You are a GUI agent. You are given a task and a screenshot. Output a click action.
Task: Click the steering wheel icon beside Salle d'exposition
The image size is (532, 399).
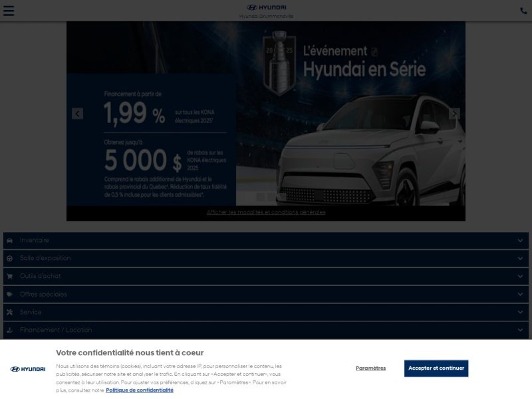point(9,259)
